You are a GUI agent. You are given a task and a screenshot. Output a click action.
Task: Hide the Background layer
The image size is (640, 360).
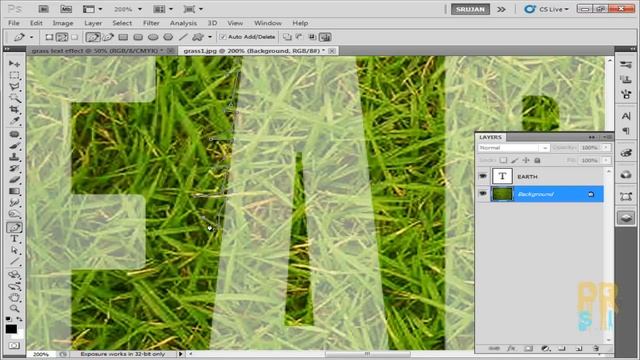tap(483, 194)
